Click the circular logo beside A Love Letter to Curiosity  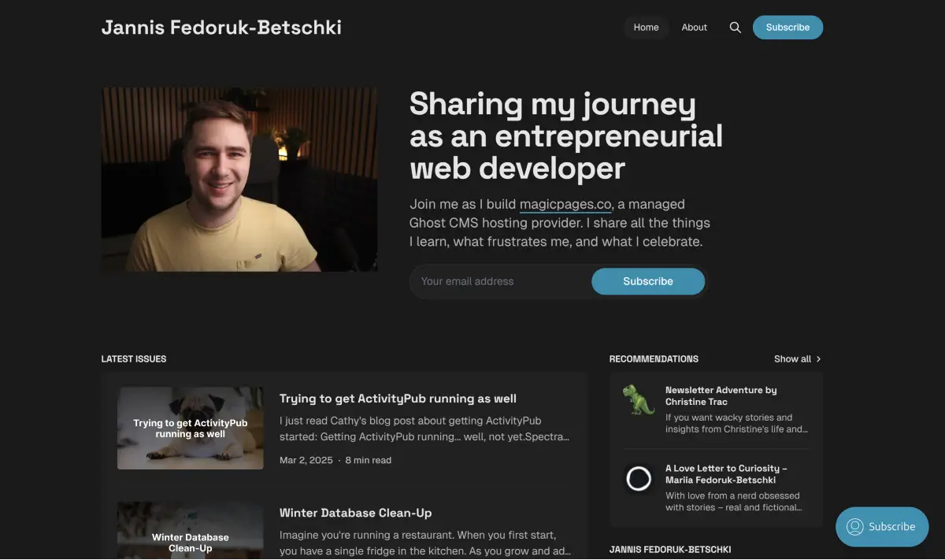point(638,478)
